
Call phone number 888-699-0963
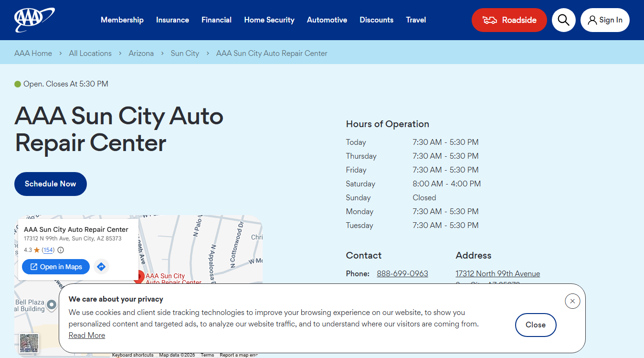(402, 273)
